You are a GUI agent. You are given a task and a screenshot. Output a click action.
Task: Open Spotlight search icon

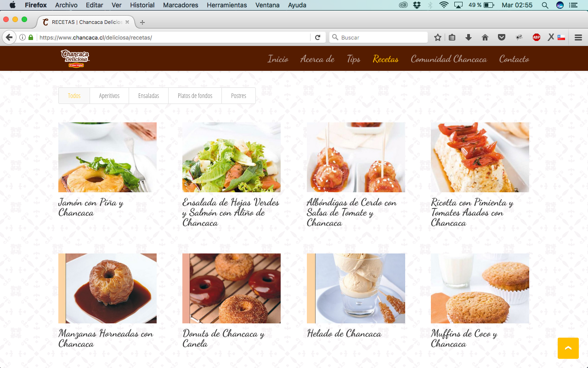[x=545, y=5]
